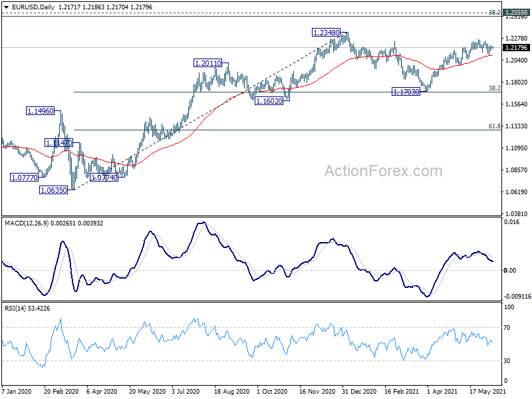Select the 6 Apr 2020 date label
Viewport: 532px width, 399px height.
[102, 392]
